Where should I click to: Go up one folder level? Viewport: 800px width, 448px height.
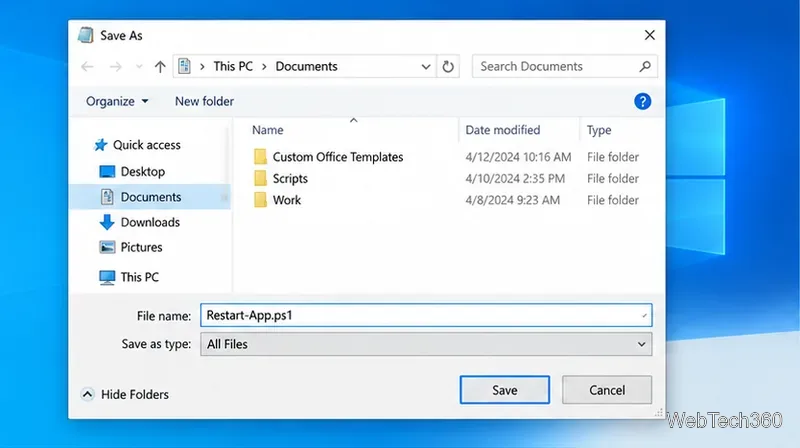coord(160,66)
